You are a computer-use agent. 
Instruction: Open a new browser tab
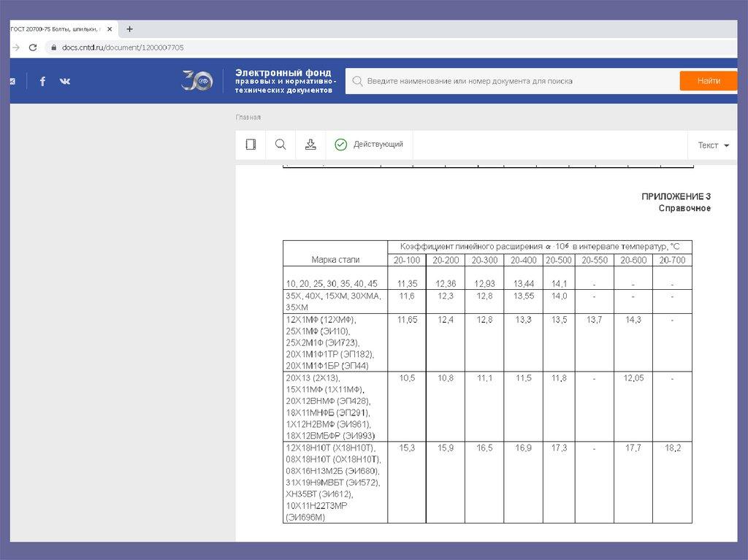click(129, 29)
